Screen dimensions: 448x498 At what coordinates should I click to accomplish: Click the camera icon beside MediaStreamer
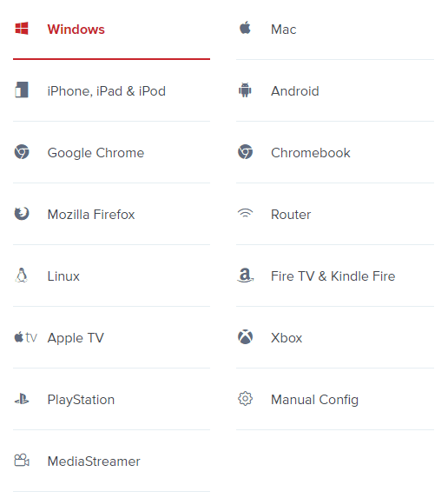tap(22, 461)
